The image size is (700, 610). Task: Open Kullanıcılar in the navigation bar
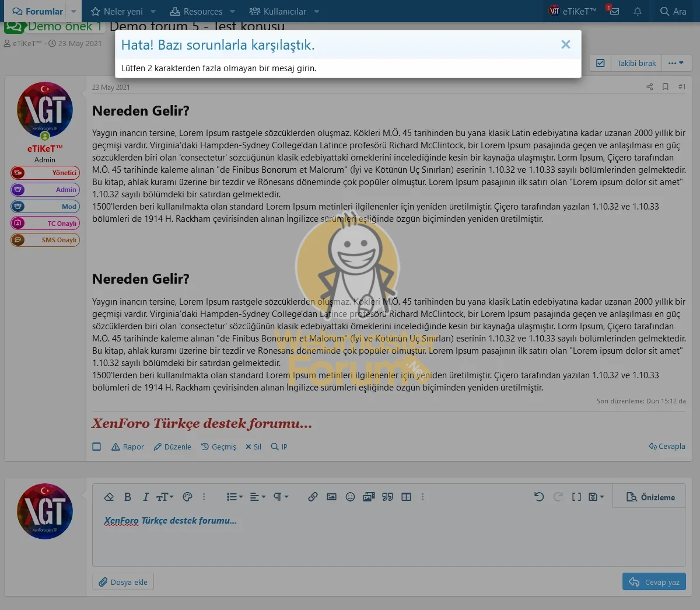(278, 11)
